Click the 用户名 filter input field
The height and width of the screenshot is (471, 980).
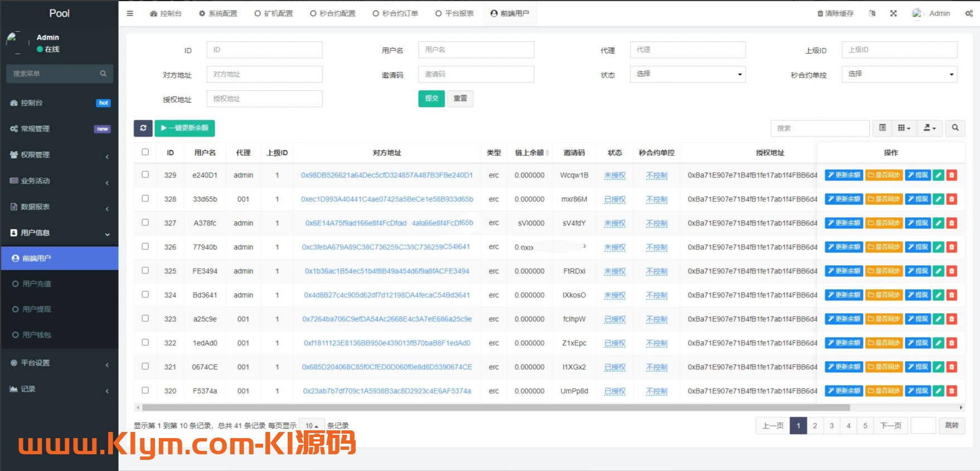tap(476, 50)
